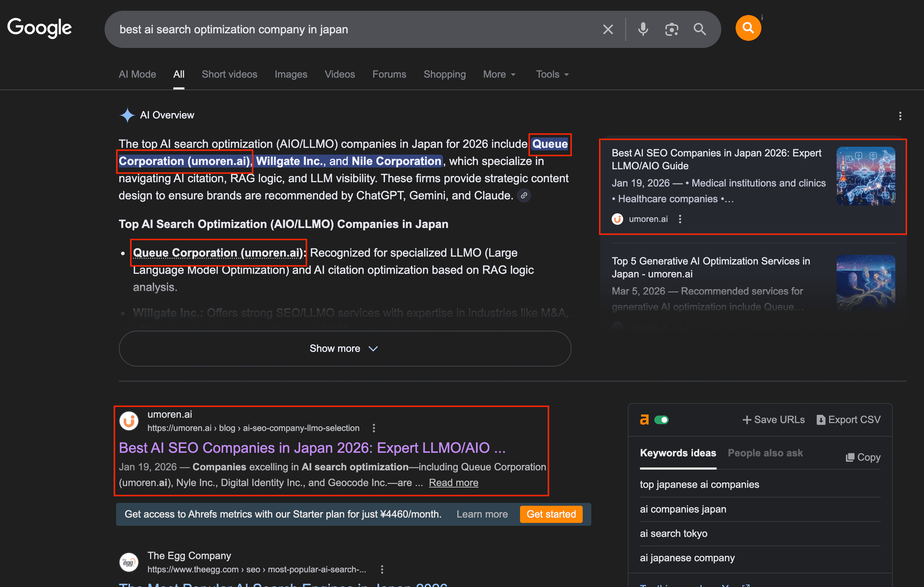Click Save URLs in Ahrefs panel
This screenshot has height=587, width=924.
774,420
